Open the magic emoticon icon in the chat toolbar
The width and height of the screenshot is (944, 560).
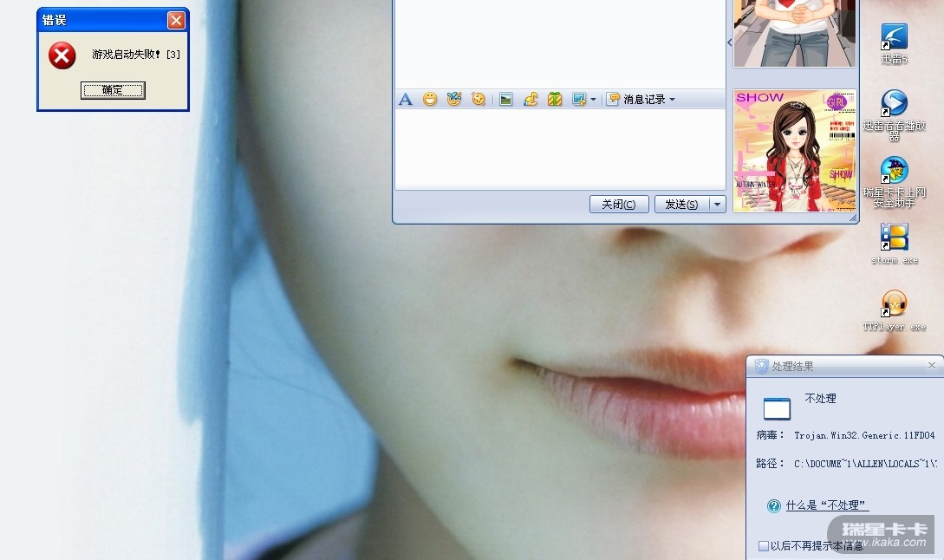tap(454, 99)
